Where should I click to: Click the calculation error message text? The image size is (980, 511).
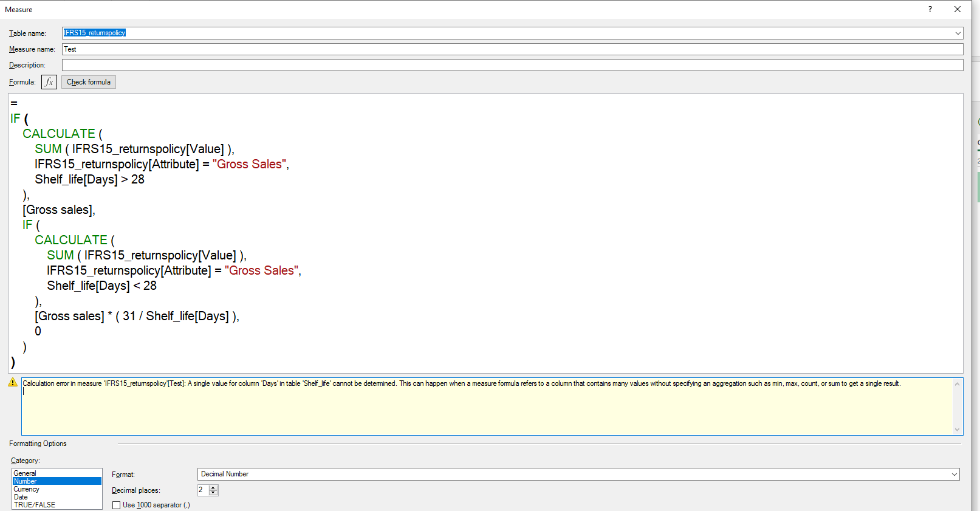click(x=462, y=383)
